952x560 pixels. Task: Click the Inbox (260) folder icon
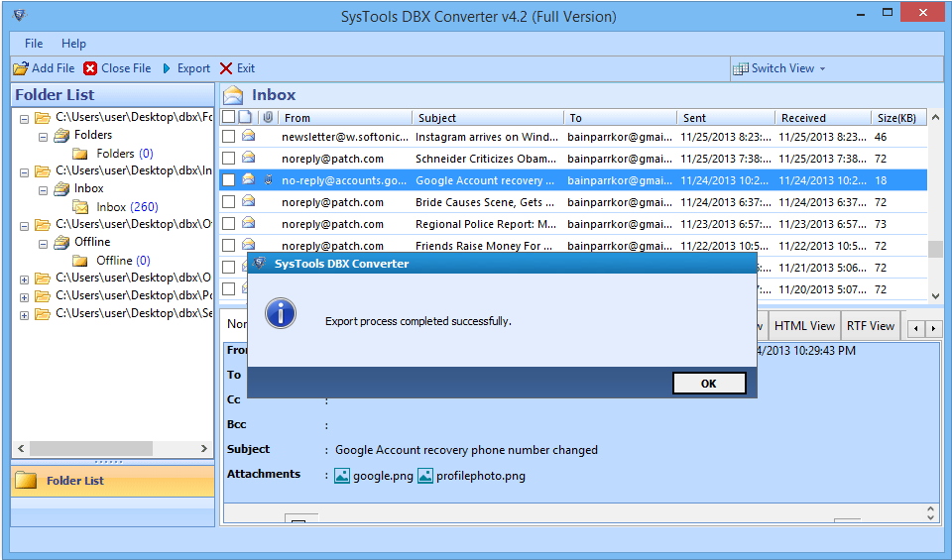(80, 207)
